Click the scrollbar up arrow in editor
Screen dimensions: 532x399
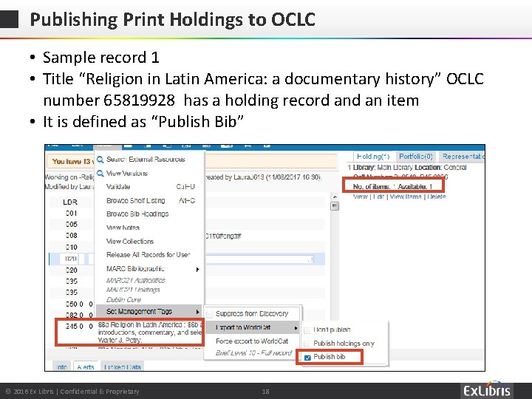pyautogui.click(x=335, y=197)
